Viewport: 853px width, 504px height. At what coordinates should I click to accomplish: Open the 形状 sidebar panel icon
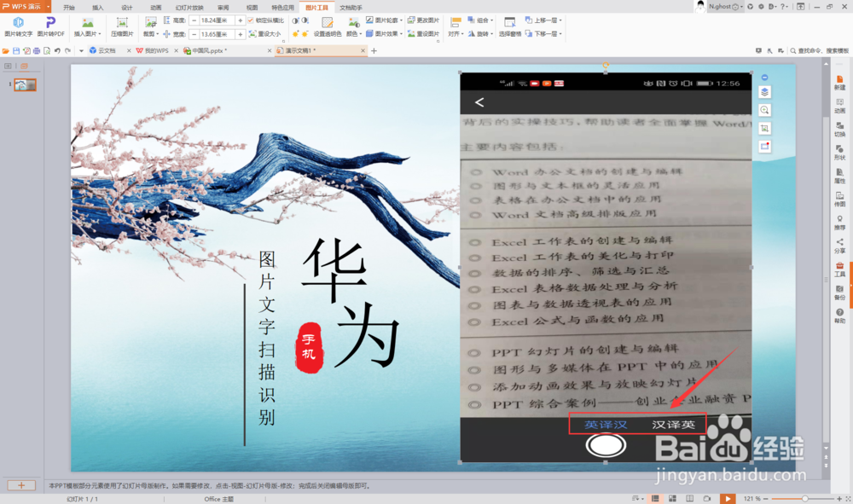point(840,153)
